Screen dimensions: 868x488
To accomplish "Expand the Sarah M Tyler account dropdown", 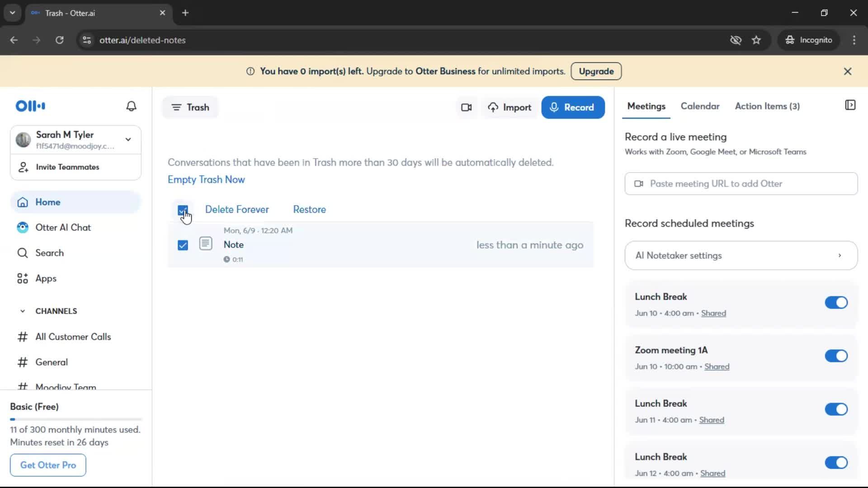I will [x=128, y=140].
